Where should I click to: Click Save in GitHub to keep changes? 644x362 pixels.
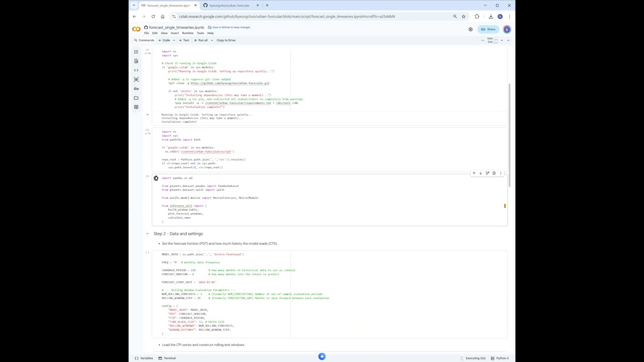tap(229, 27)
